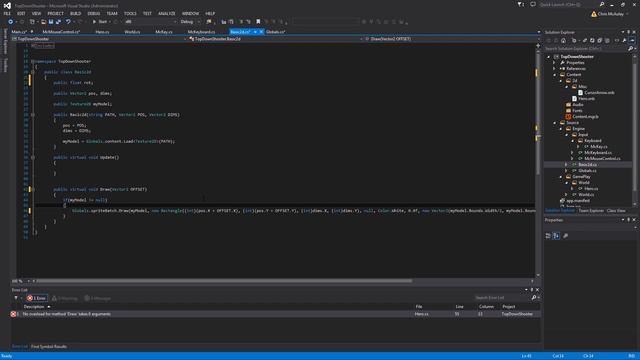Viewport: 640px width, 360px height.
Task: Click the Quick Launch input field
Action: (568, 4)
